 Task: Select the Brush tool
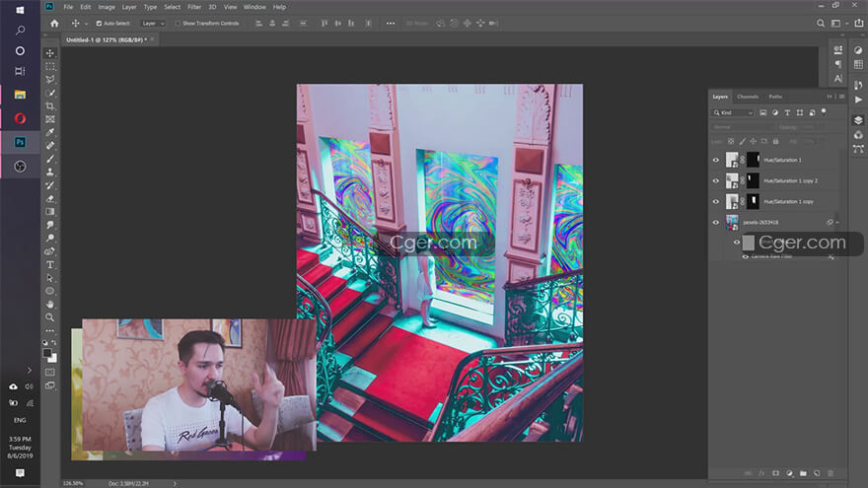pyautogui.click(x=50, y=159)
